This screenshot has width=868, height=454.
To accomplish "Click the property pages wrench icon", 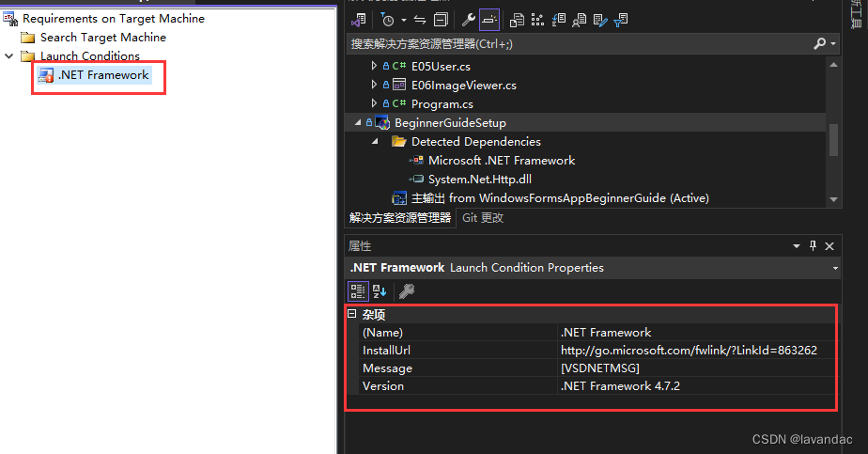I will tap(407, 291).
